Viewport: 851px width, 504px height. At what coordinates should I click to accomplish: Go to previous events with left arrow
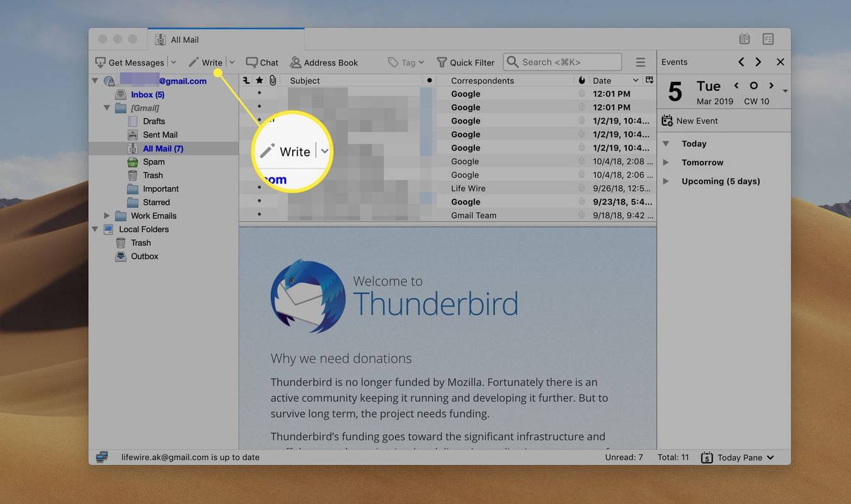click(x=741, y=62)
